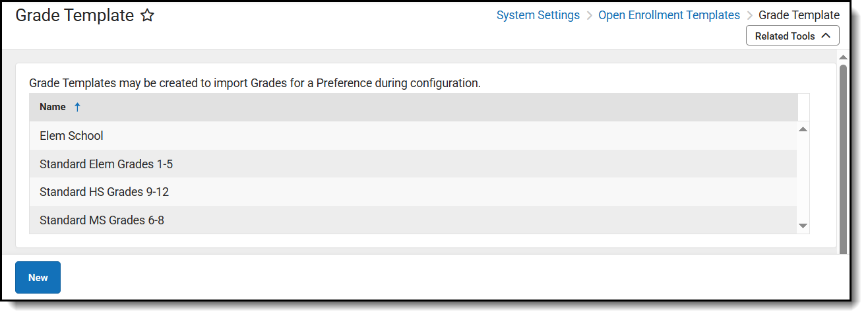
Task: Select the Elem School template row
Action: coord(71,136)
